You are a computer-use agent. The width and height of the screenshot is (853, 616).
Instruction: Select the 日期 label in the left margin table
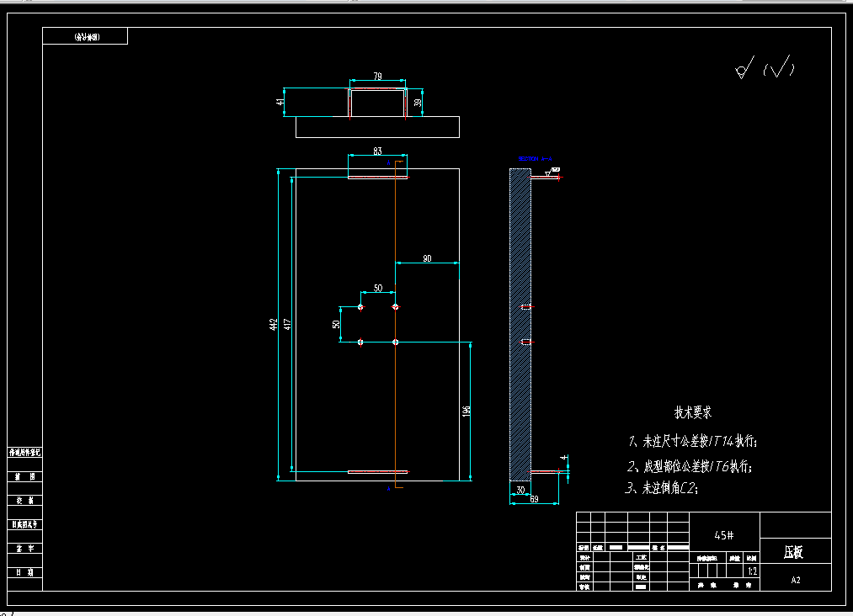click(x=25, y=572)
